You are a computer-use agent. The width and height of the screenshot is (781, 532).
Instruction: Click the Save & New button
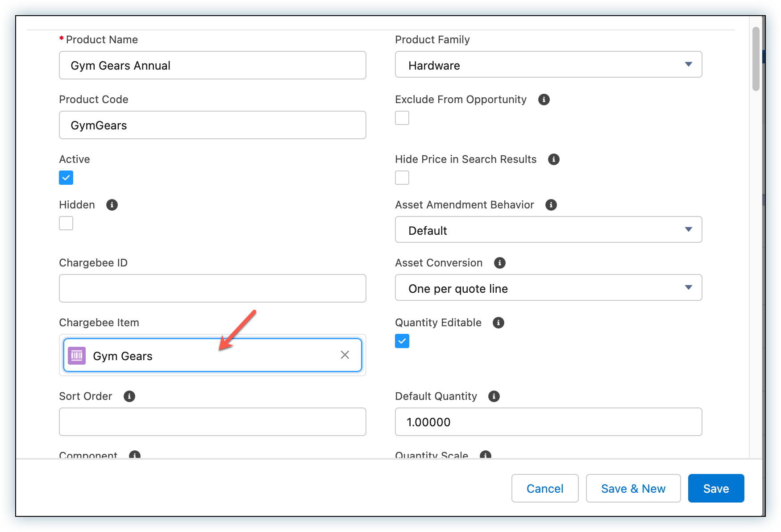(x=633, y=488)
